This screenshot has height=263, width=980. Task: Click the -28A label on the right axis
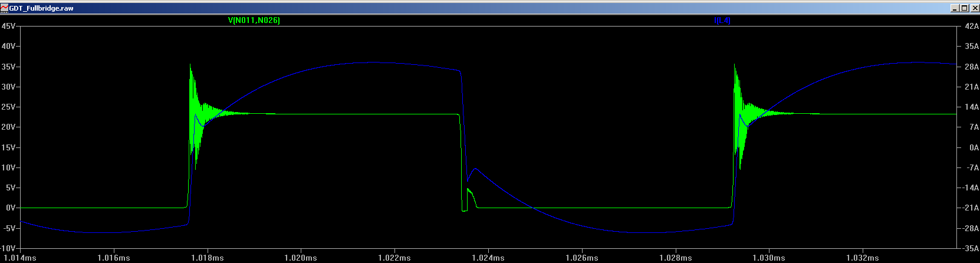pyautogui.click(x=971, y=228)
